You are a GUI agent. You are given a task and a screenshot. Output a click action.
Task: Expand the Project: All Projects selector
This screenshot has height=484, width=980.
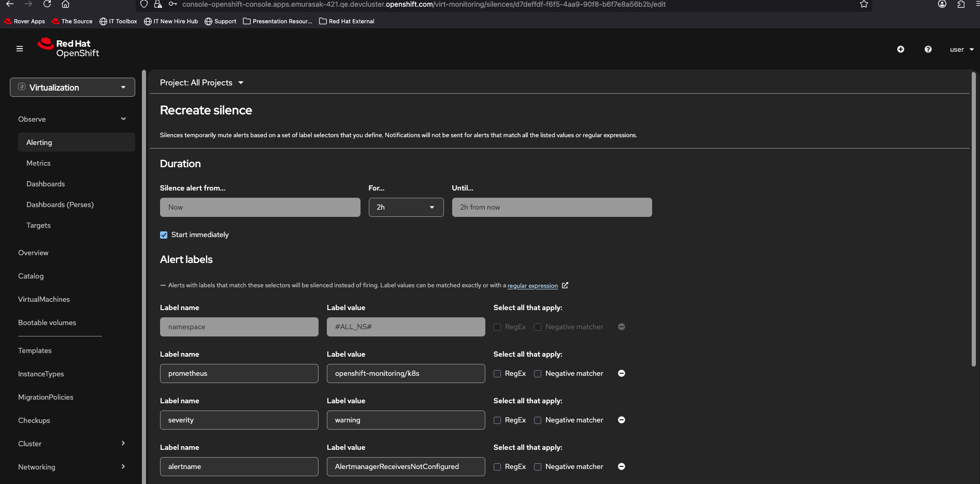pyautogui.click(x=201, y=83)
